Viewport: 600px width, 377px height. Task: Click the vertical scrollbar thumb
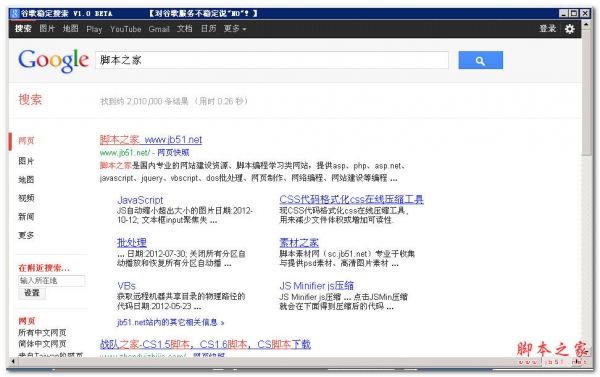pyautogui.click(x=586, y=93)
